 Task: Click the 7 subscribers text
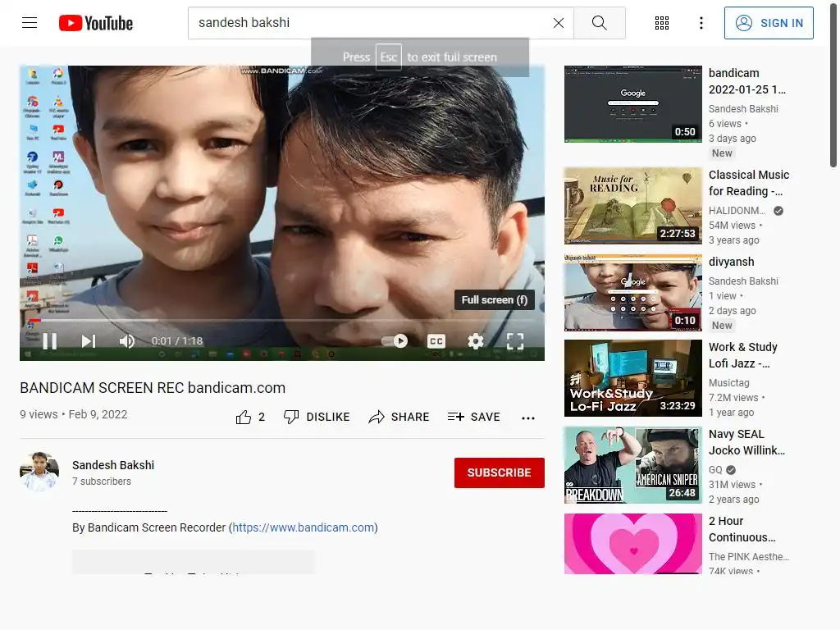click(x=102, y=481)
